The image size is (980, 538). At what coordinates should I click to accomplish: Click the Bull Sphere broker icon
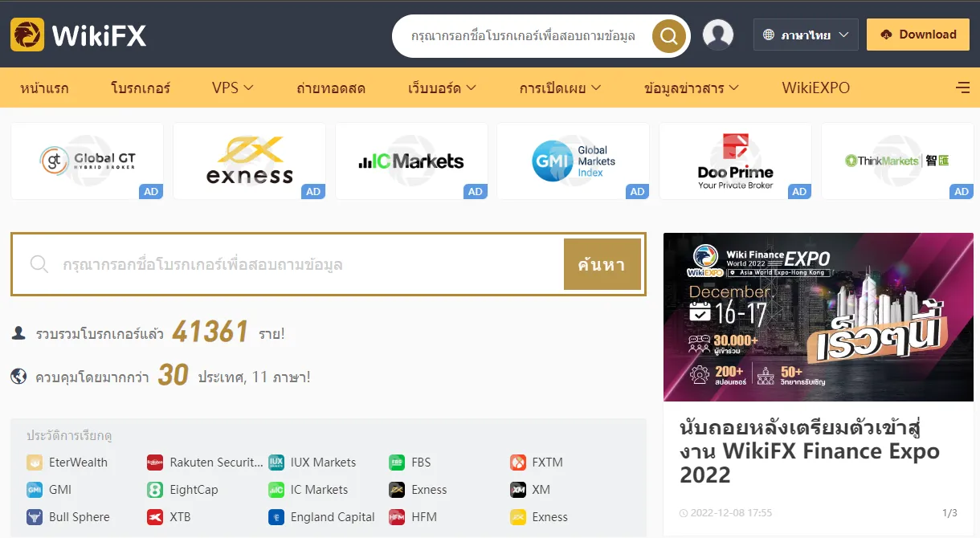pyautogui.click(x=35, y=517)
